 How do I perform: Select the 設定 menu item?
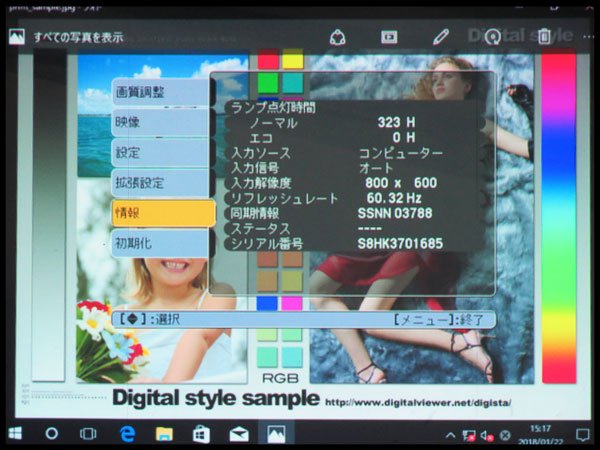click(x=161, y=152)
